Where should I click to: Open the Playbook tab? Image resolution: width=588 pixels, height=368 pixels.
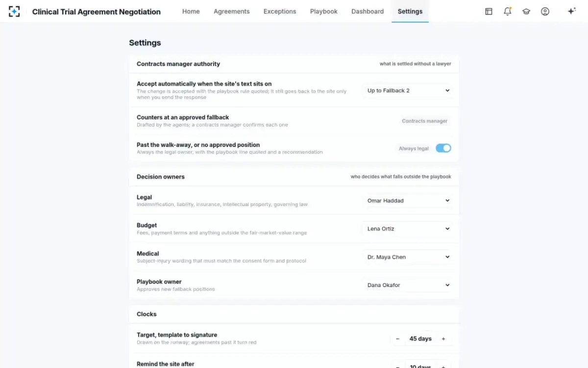click(x=324, y=11)
